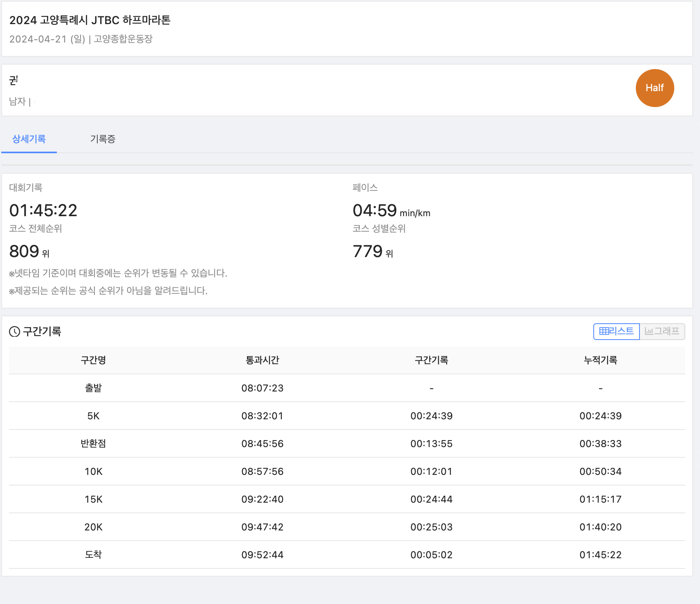Click 20K split time 00:25:03

431,527
